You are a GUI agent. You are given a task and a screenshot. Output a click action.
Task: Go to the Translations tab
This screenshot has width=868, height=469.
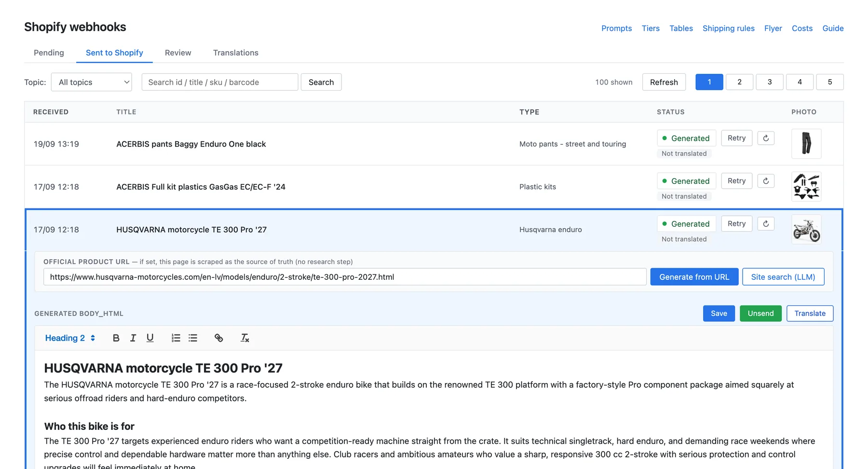(236, 53)
